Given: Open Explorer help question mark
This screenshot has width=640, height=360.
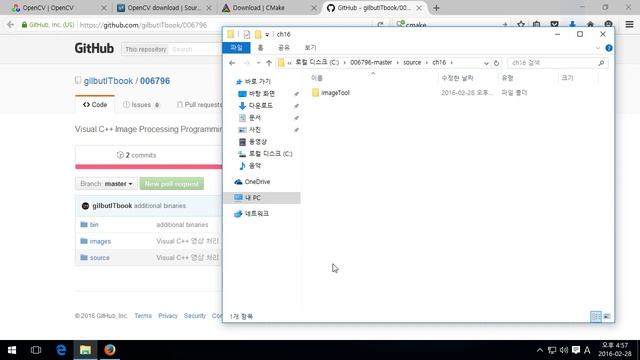Looking at the screenshot, I should pos(609,48).
